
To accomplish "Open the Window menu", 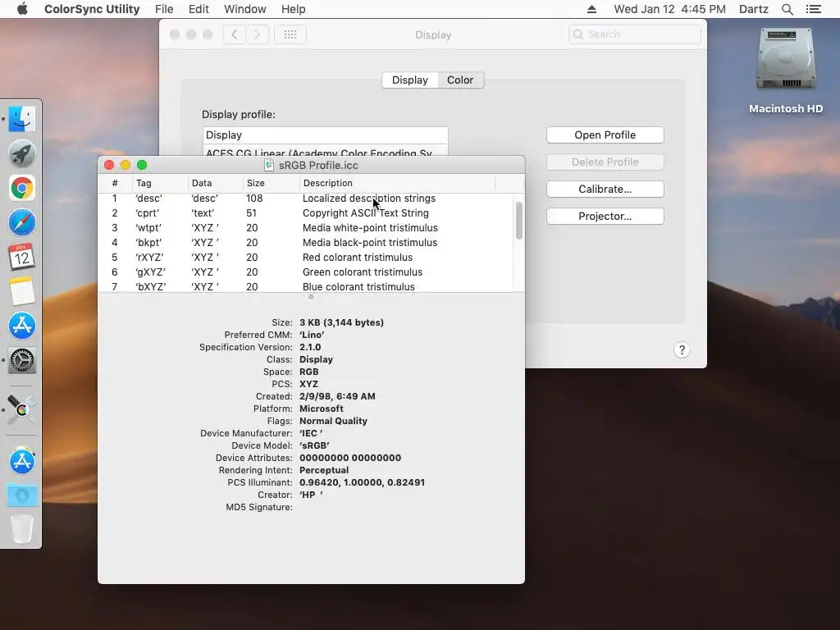I will click(x=244, y=9).
